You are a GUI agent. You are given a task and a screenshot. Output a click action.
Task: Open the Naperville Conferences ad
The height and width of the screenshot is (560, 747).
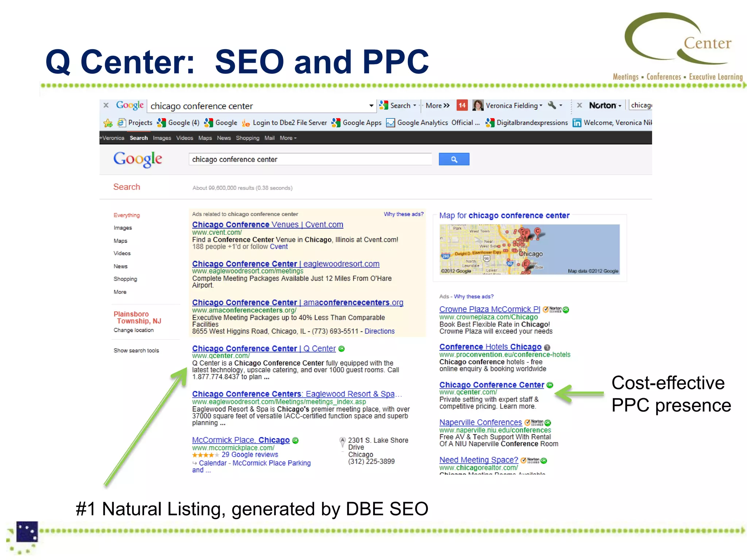tap(480, 422)
